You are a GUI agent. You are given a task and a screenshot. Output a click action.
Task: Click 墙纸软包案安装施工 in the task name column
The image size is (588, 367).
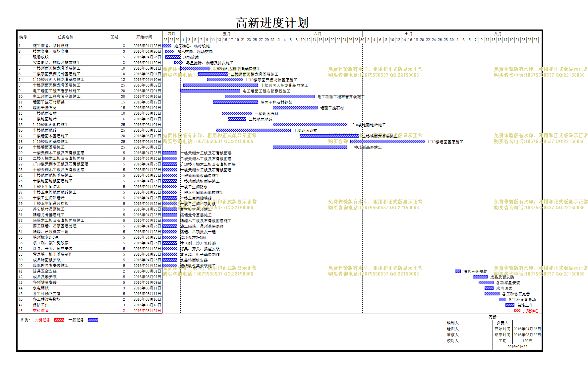(x=51, y=266)
